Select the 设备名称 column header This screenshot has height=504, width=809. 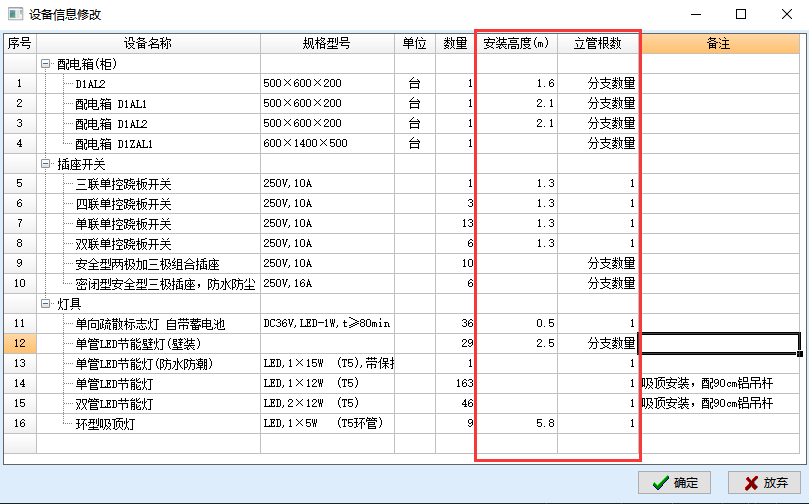148,44
